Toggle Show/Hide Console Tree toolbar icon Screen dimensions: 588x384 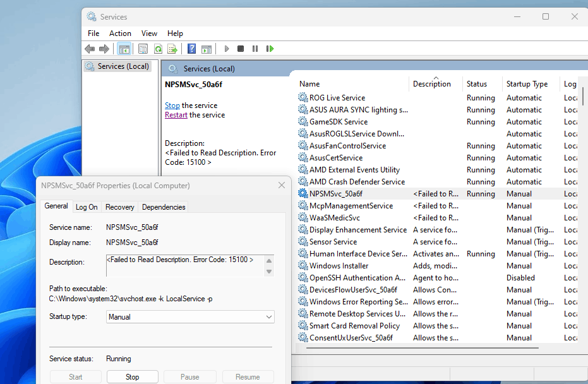[124, 49]
